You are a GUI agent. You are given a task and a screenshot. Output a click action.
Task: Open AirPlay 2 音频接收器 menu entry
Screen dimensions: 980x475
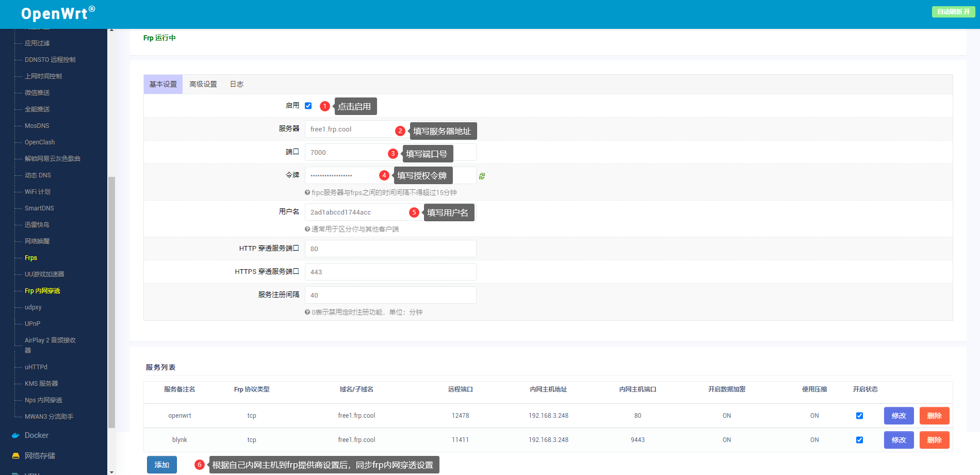click(x=50, y=345)
